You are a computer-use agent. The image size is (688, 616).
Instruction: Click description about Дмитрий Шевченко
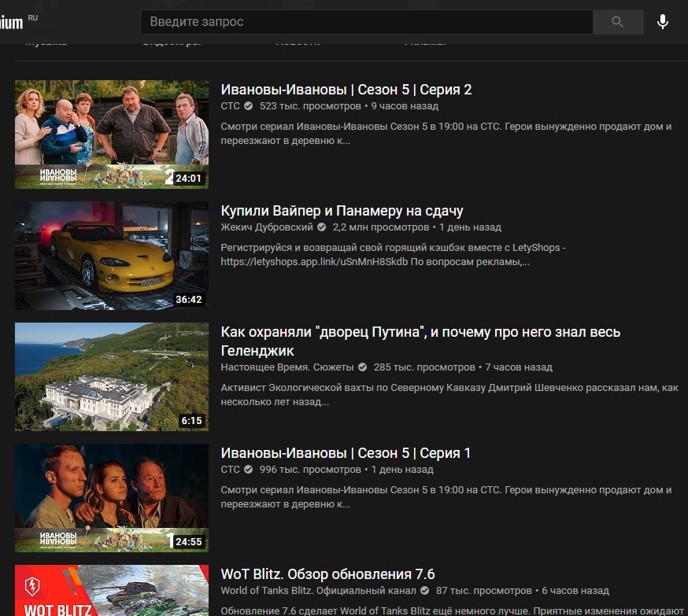click(x=449, y=395)
